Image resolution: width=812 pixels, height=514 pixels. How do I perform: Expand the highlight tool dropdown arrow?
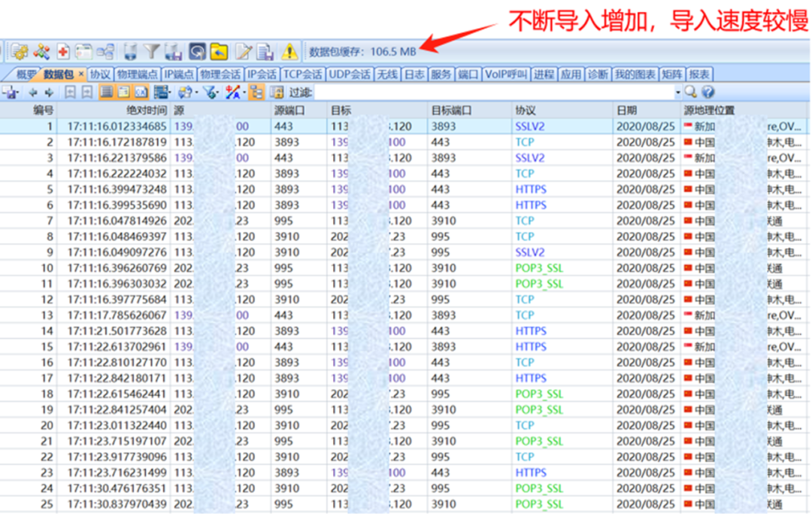click(x=244, y=92)
